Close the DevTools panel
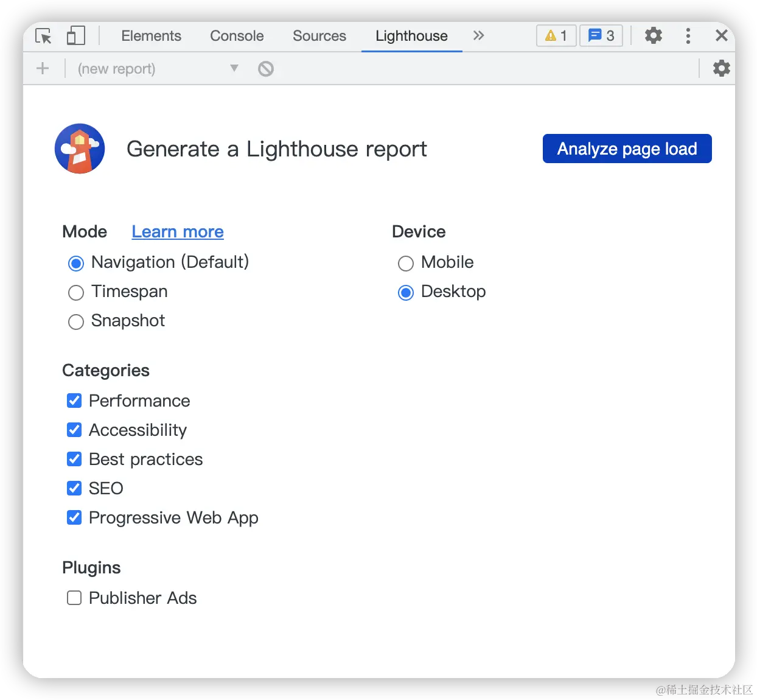 722,35
